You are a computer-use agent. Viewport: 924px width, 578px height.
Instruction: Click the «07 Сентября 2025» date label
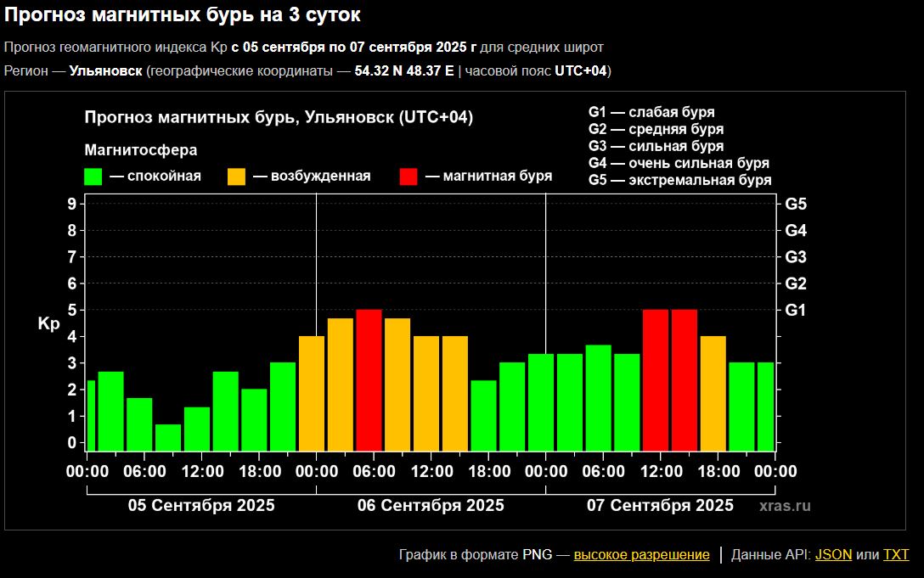(x=660, y=506)
